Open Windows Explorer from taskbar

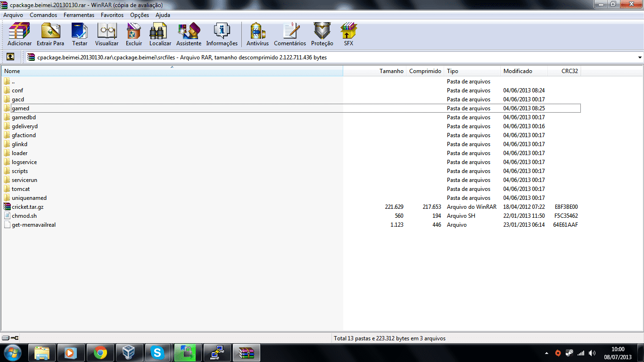[42, 353]
